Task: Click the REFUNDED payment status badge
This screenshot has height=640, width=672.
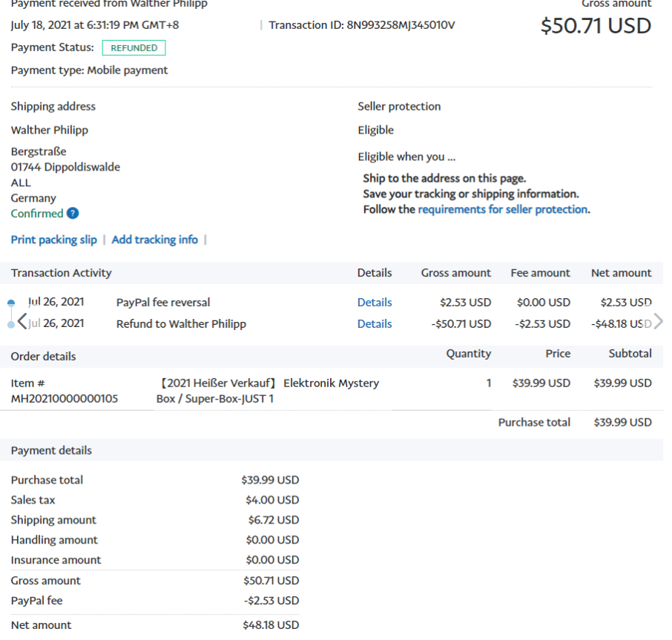Action: coord(134,48)
